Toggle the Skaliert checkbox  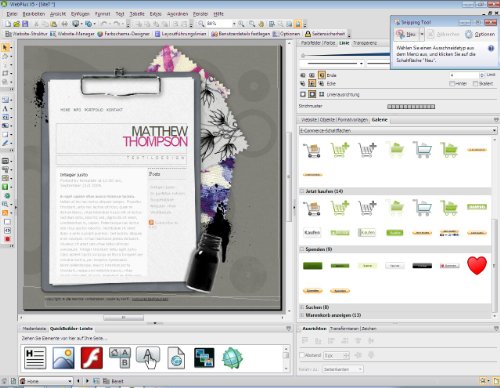475,83
